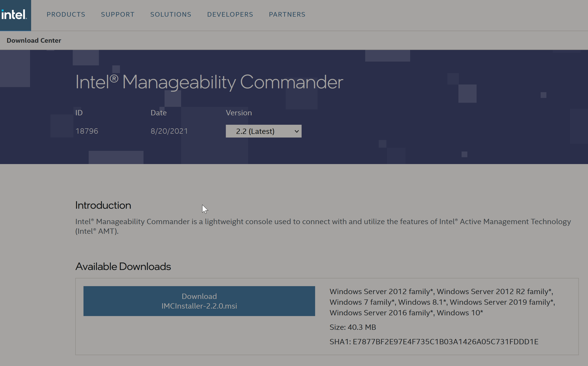Screen dimensions: 588x366
Task: Click the version dropdown chevron arrow
Action: [x=297, y=131]
